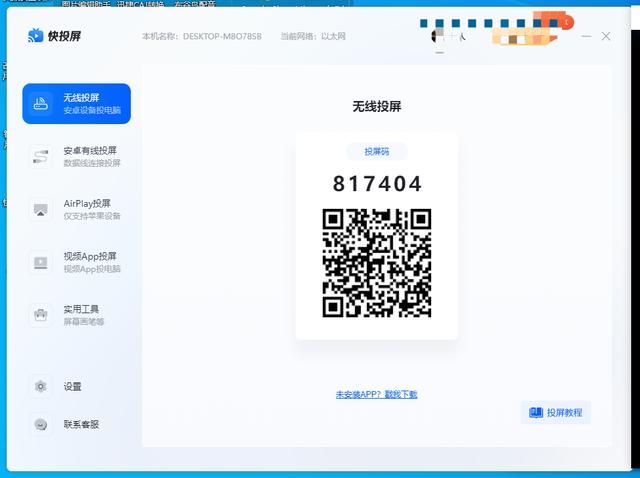Screen dimensions: 640x478
Task: Click the 实用工具 toolbox icon
Action: [40, 315]
